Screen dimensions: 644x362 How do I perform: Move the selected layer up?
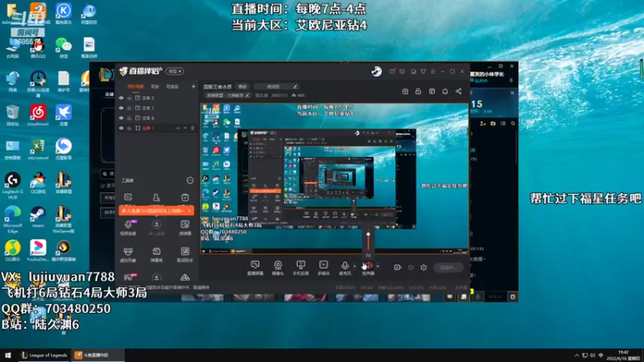coord(178,128)
